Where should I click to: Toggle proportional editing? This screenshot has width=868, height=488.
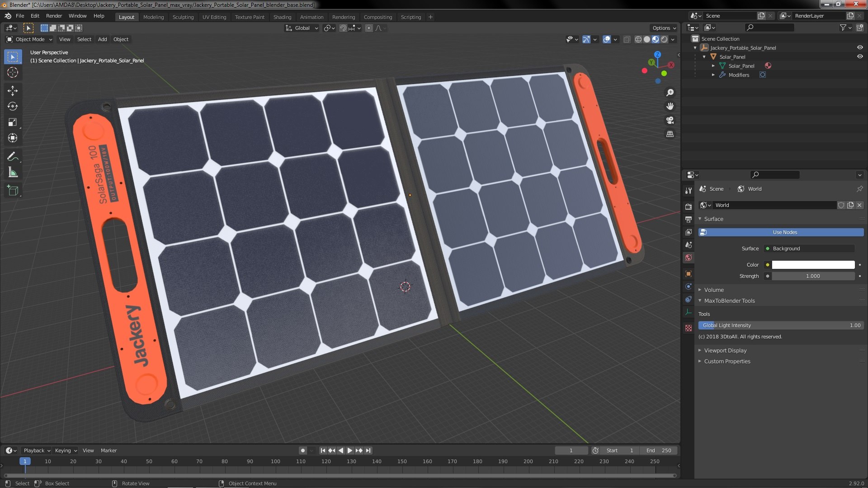[369, 28]
